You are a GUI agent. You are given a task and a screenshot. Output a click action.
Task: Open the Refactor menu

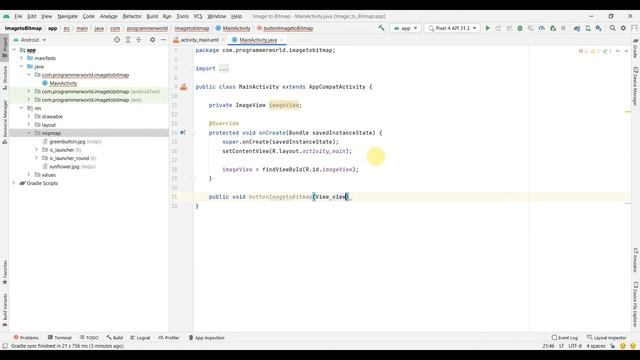point(132,16)
